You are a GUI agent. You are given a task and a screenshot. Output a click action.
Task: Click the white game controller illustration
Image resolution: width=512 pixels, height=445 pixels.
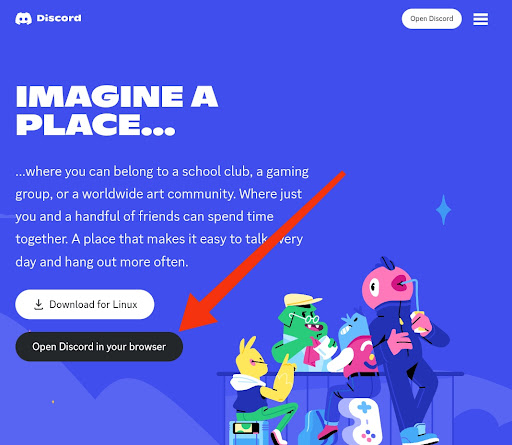359,421
